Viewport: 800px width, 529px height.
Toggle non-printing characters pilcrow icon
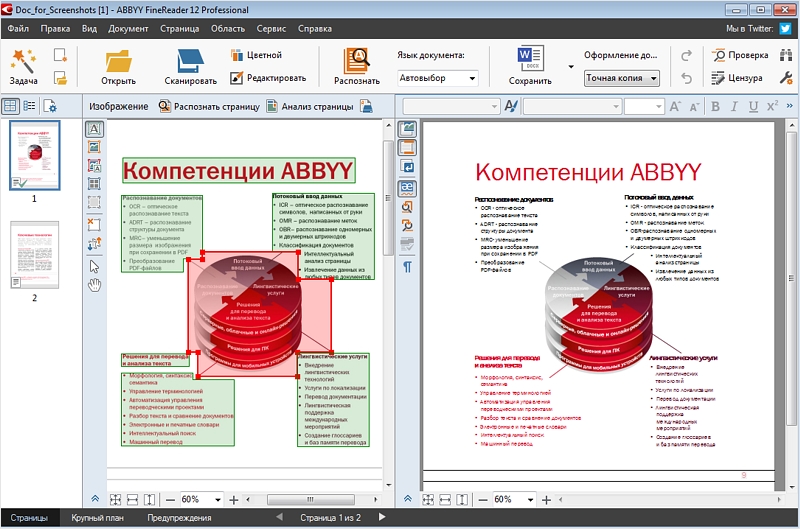407,267
